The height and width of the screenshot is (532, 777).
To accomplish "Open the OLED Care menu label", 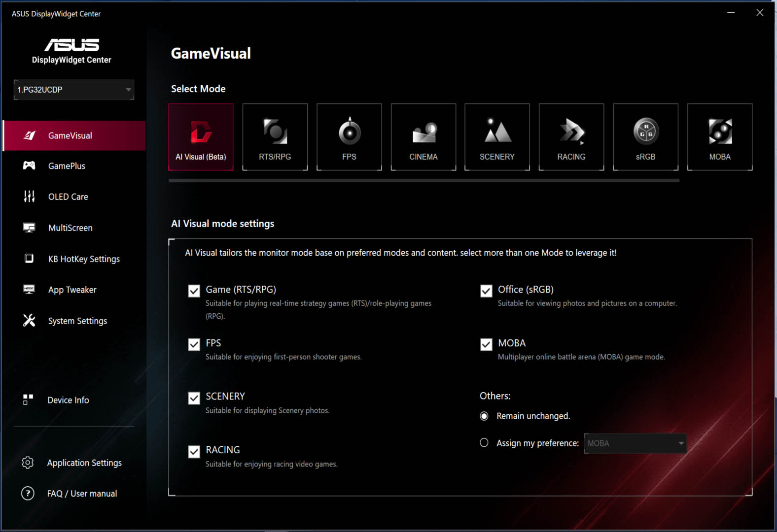I will pos(68,197).
